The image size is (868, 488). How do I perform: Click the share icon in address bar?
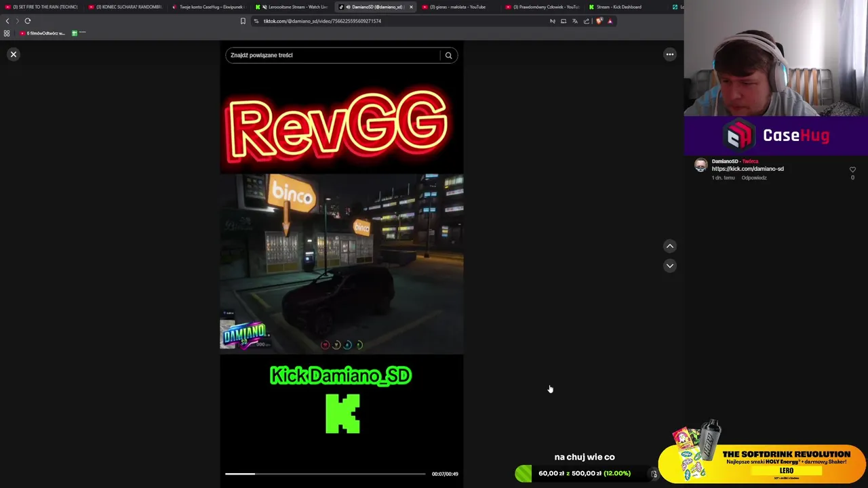(587, 21)
